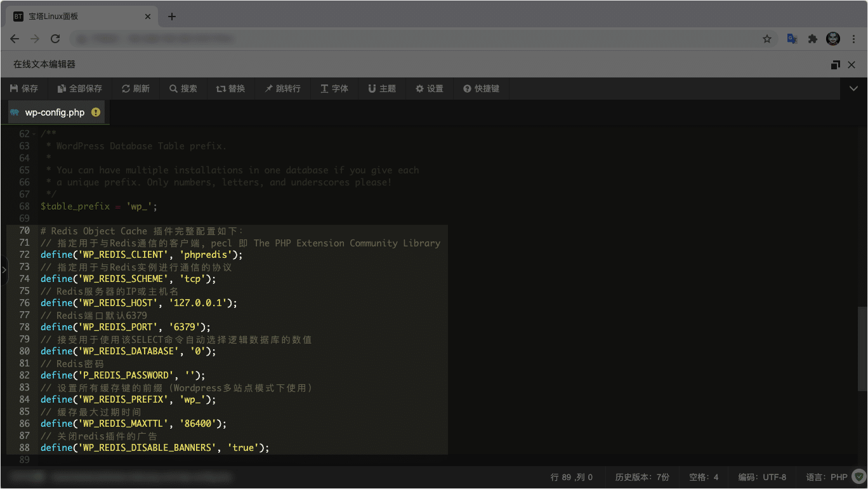The width and height of the screenshot is (868, 489).
Task: Click the 保存 save button
Action: point(24,89)
